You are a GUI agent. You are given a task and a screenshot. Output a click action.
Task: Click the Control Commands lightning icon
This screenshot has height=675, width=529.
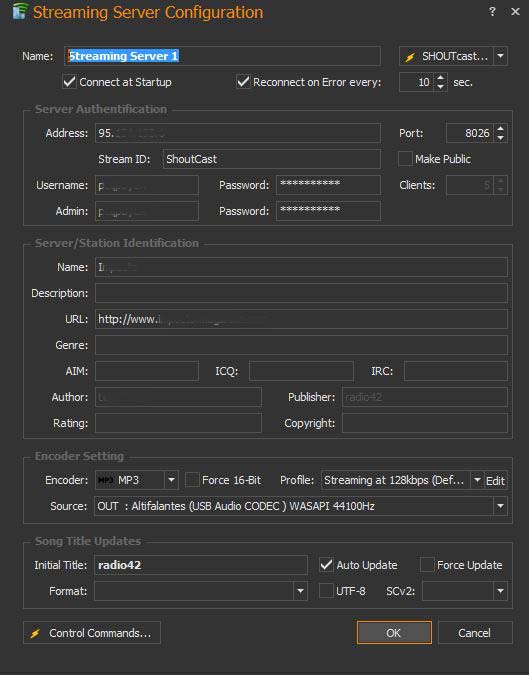click(x=35, y=633)
